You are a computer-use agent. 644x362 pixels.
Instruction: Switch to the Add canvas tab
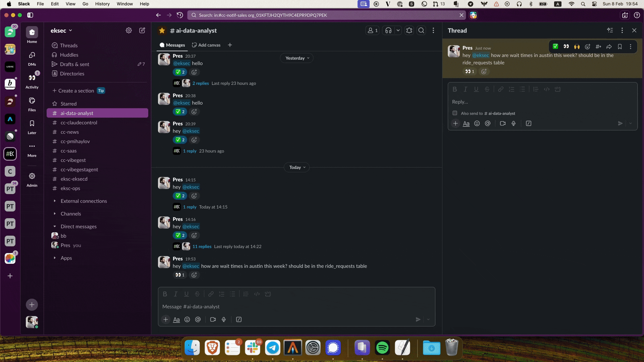point(206,45)
